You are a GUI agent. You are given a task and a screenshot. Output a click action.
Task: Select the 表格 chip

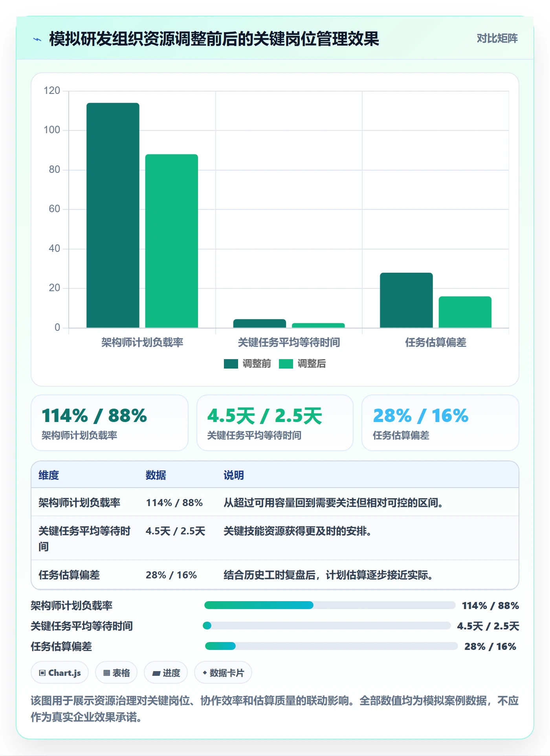coord(116,673)
